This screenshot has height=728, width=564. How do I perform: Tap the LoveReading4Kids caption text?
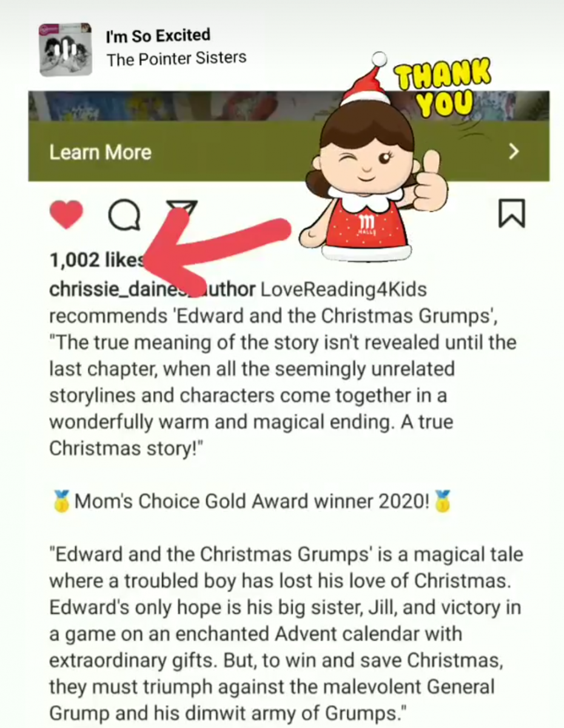point(343,290)
